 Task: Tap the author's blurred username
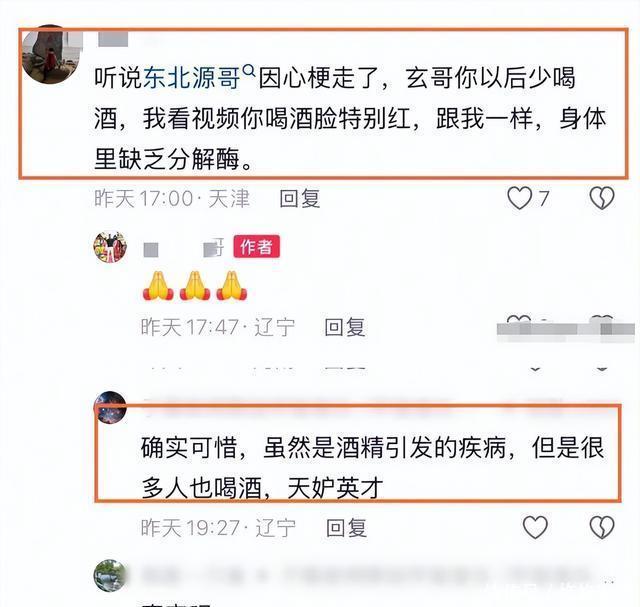pos(184,248)
